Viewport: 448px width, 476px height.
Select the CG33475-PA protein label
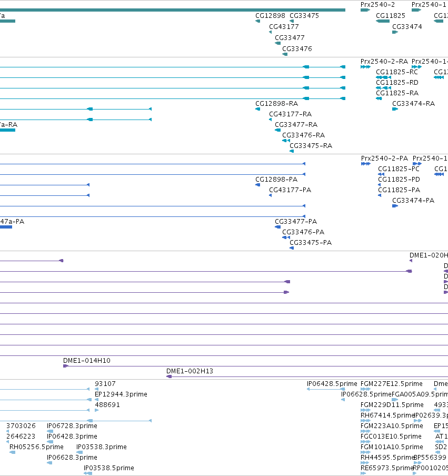(x=311, y=243)
